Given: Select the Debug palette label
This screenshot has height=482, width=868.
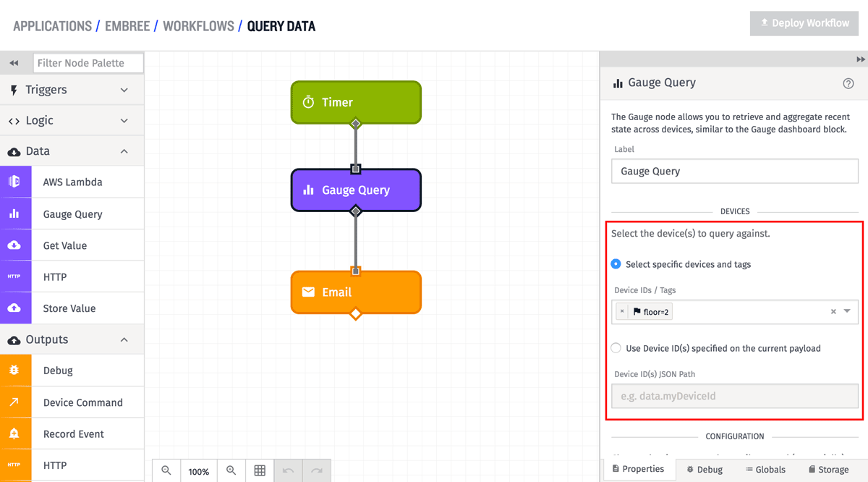Looking at the screenshot, I should [x=58, y=371].
